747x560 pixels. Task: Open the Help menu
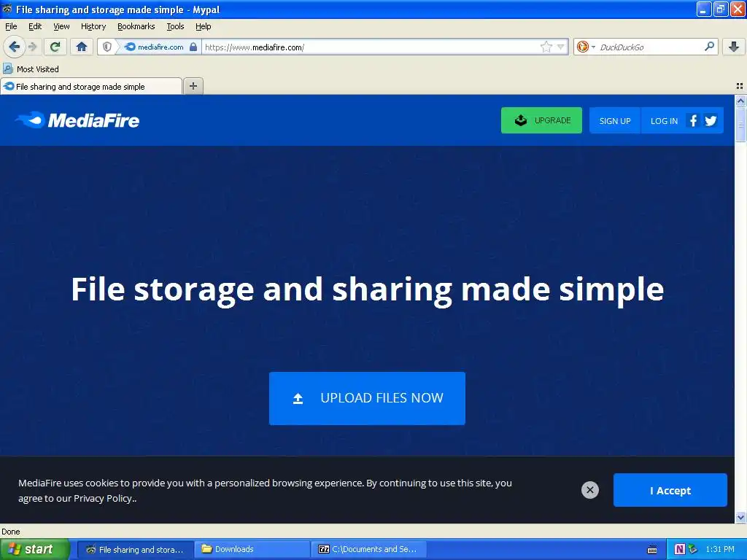[203, 26]
